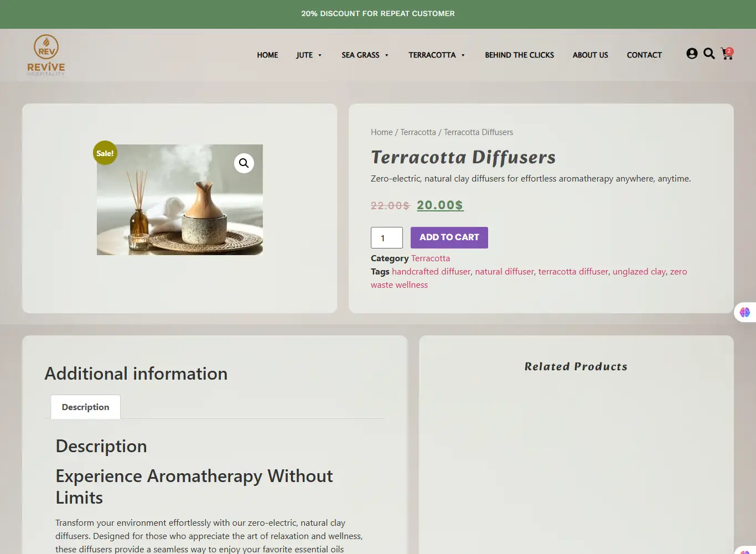
Task: Open the search icon in header
Action: tap(709, 54)
